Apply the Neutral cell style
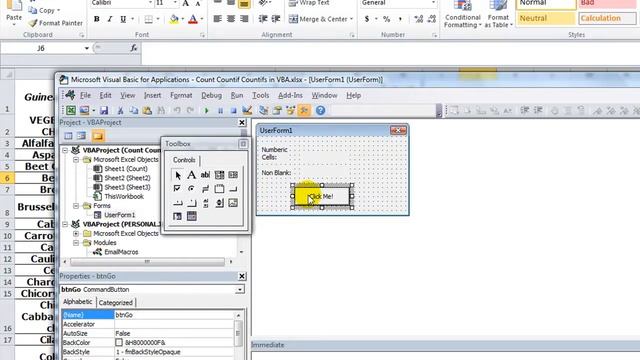 [547, 18]
